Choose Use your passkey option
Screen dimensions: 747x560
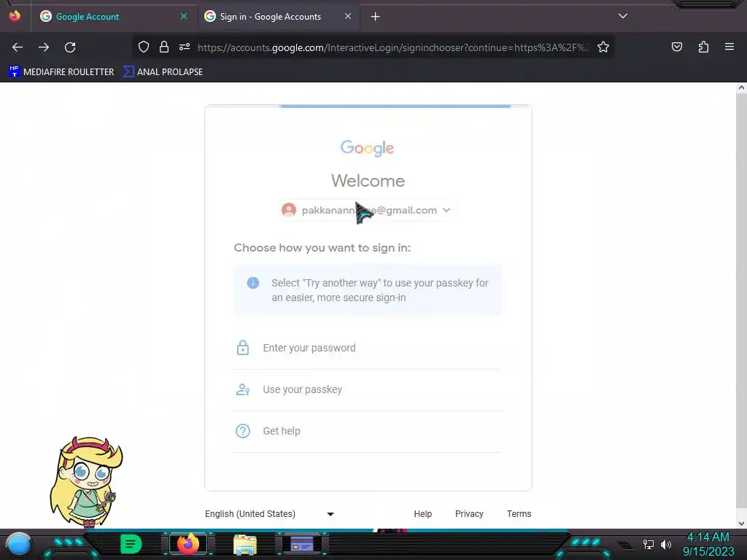click(x=368, y=389)
